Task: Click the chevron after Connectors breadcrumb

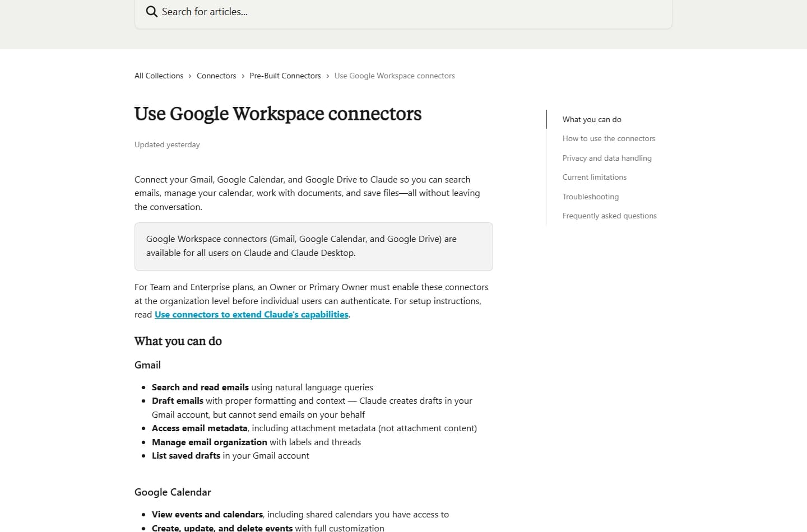Action: point(243,76)
